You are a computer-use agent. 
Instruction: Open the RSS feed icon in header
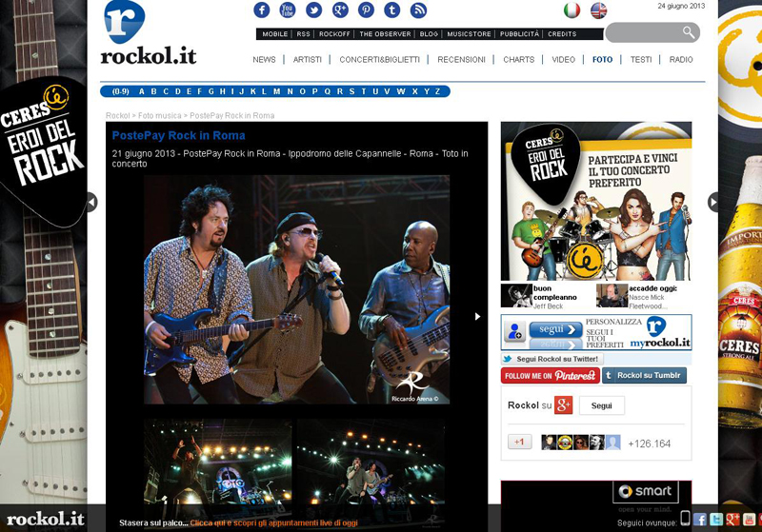click(x=418, y=10)
